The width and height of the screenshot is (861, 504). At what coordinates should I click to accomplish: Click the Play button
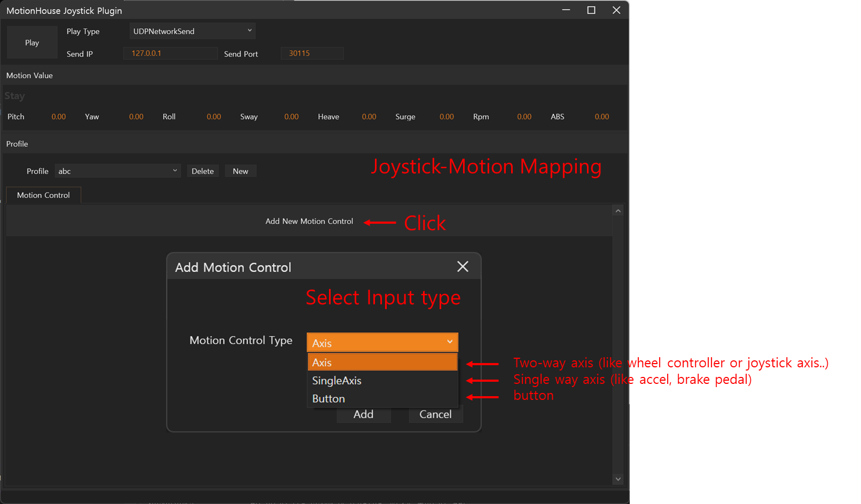(32, 42)
